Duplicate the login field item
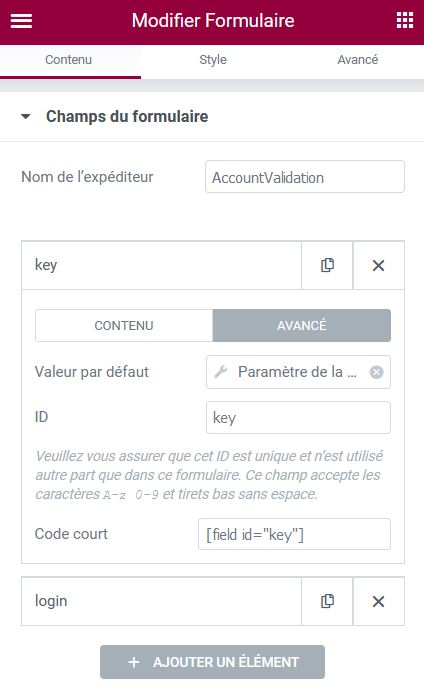Image resolution: width=424 pixels, height=692 pixels. (327, 601)
